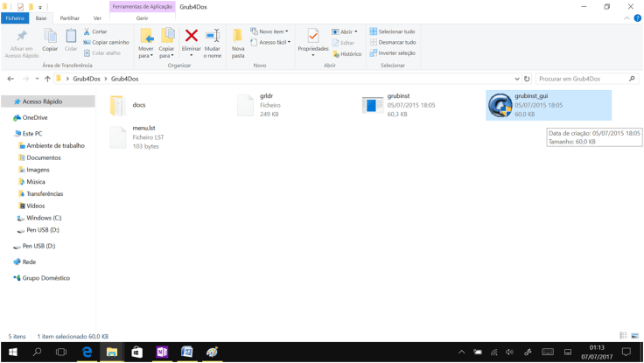Expand the Novo item dropdown
Screen dimensions: 644x363
[269, 31]
